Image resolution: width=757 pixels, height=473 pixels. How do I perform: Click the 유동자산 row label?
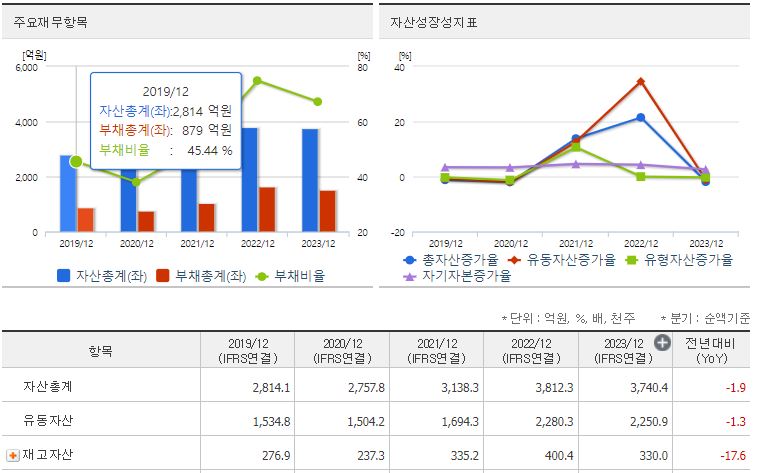pyautogui.click(x=48, y=420)
